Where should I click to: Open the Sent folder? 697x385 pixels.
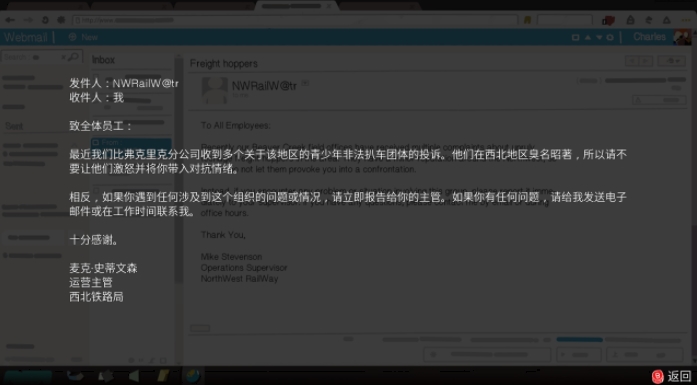pyautogui.click(x=14, y=126)
